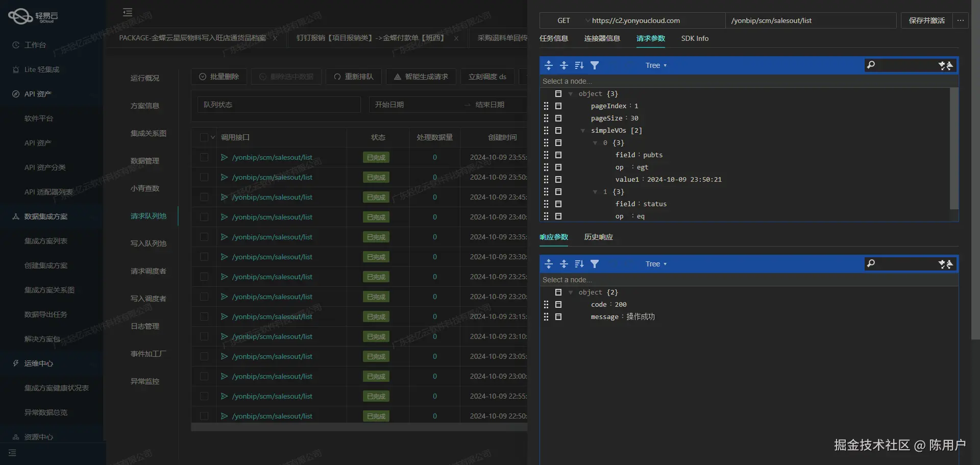Image resolution: width=980 pixels, height=465 pixels.
Task: Expand all fields in the response parameters tree
Action: tap(549, 264)
